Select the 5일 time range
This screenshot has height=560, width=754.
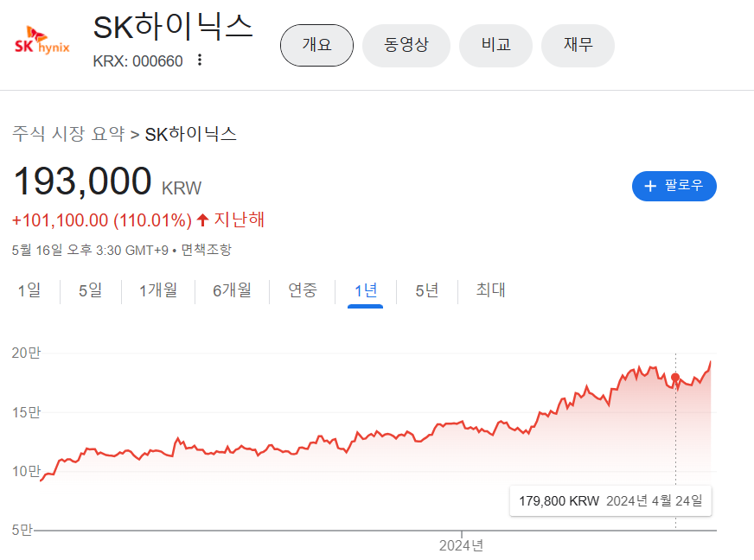pos(90,290)
